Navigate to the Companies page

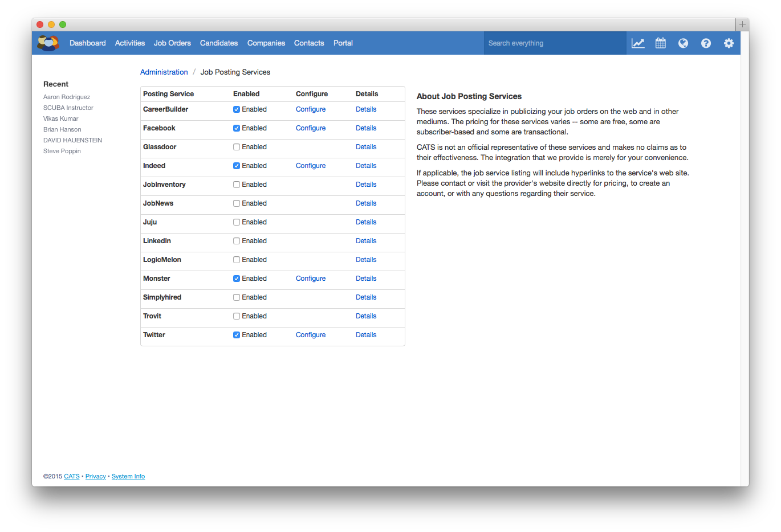point(266,43)
